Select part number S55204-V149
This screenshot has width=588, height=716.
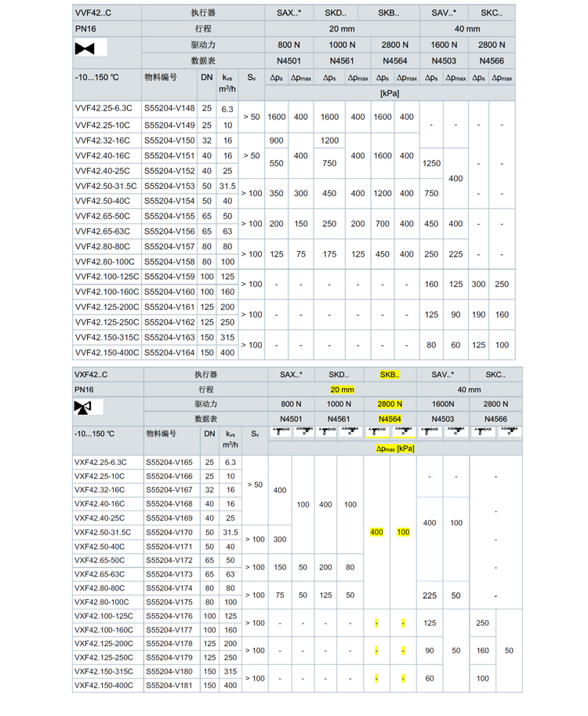(x=169, y=125)
